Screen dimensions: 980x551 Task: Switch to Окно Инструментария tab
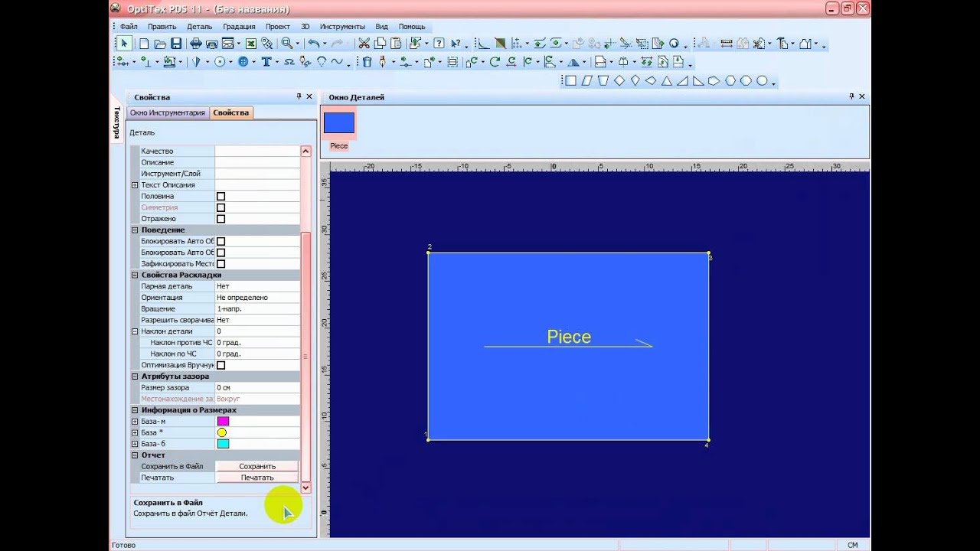pyautogui.click(x=168, y=112)
